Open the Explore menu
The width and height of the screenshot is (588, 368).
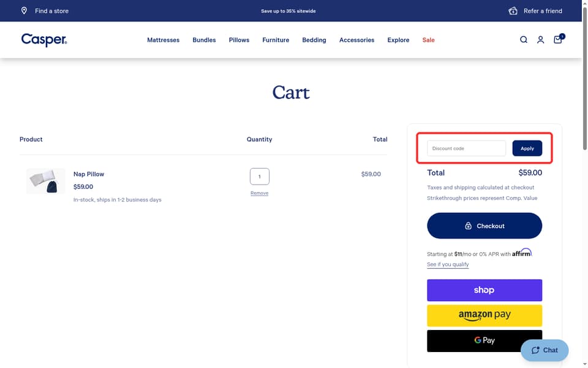[x=398, y=40]
